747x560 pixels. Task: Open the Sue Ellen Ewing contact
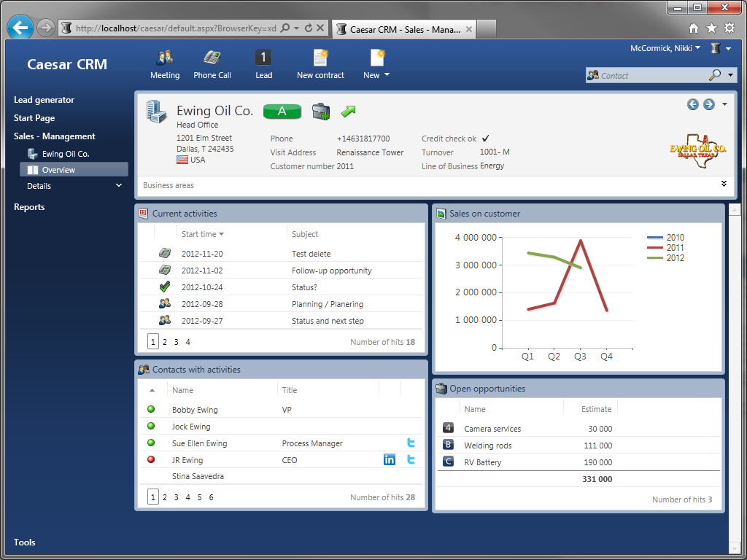coord(200,443)
